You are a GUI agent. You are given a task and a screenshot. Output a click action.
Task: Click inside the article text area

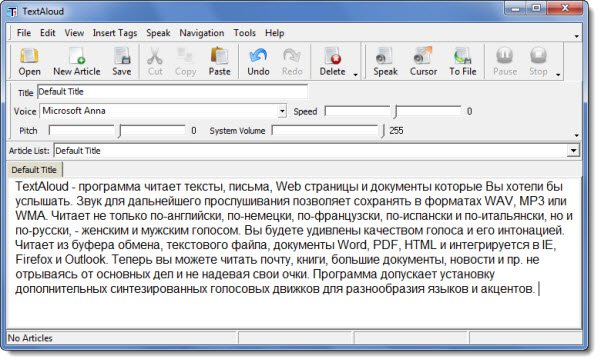(294, 253)
